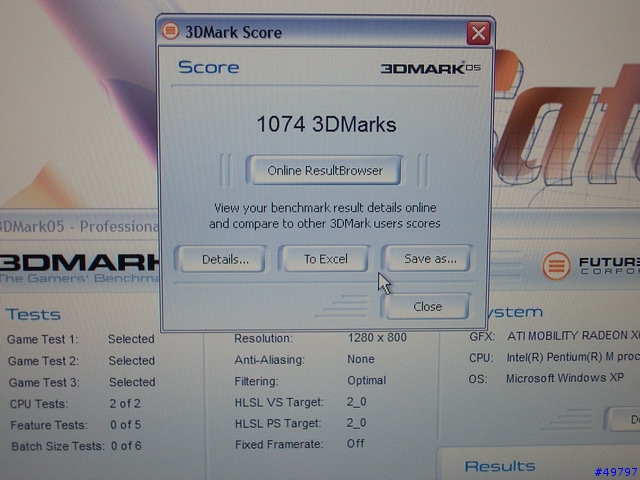Open the Online ResultBrowser

324,170
